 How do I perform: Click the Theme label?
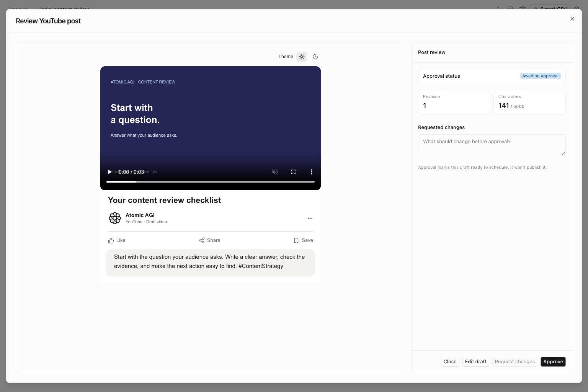click(x=286, y=57)
